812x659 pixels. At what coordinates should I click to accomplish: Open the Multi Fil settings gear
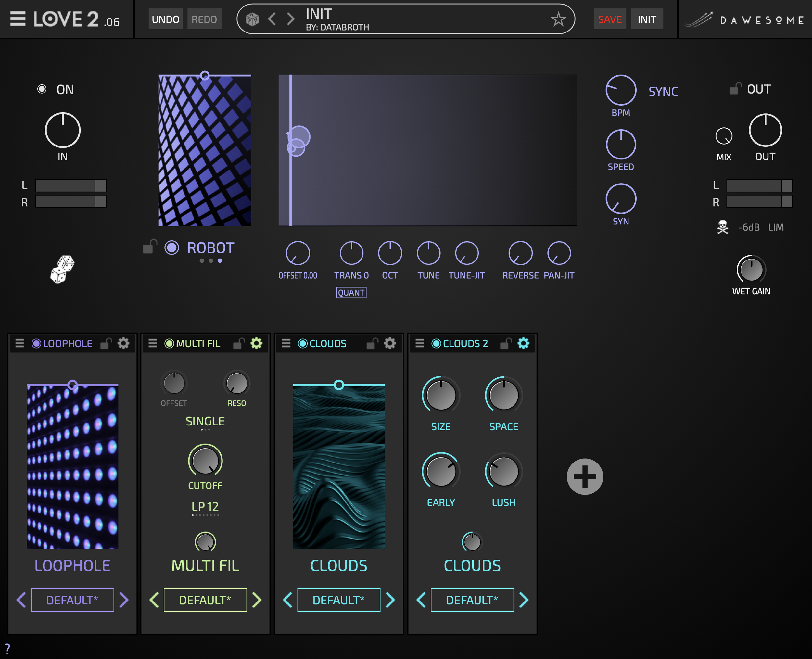pyautogui.click(x=256, y=343)
